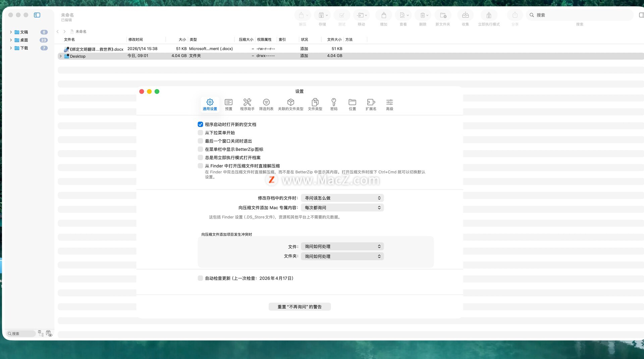Image resolution: width=644 pixels, height=359 pixels.
Task: Click the 4.04 GB size cell of Desktop
Action: (179, 56)
